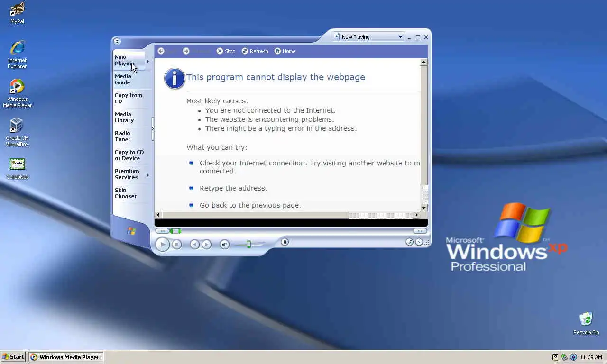Click the vertical scrollbar thumb

(x=424, y=125)
